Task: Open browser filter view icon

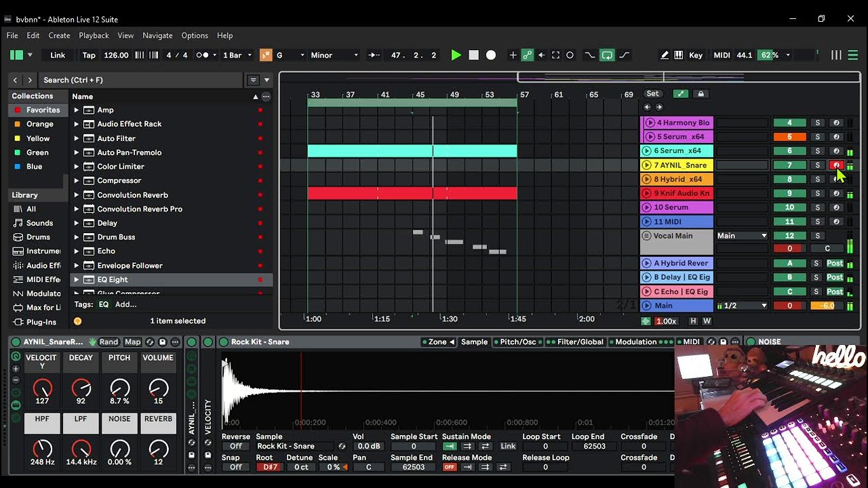Action: (253, 80)
